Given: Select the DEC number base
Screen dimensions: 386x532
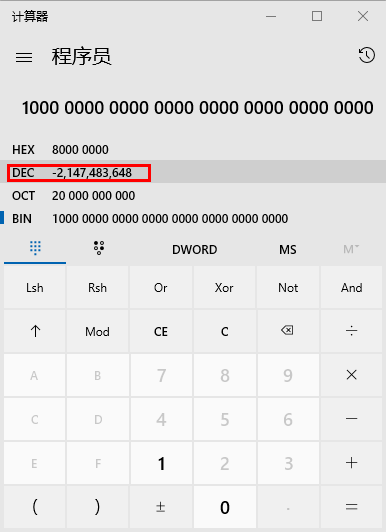Looking at the screenshot, I should tap(193, 173).
